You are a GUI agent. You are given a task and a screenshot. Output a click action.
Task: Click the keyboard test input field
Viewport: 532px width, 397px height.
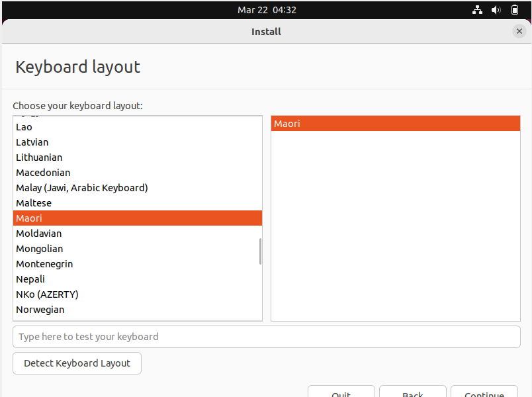pyautogui.click(x=266, y=336)
